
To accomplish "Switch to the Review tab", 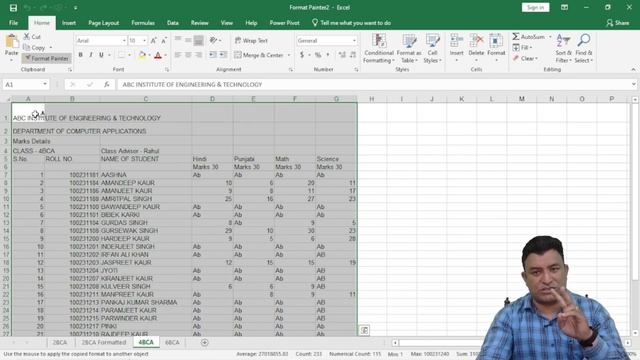I will coord(200,23).
